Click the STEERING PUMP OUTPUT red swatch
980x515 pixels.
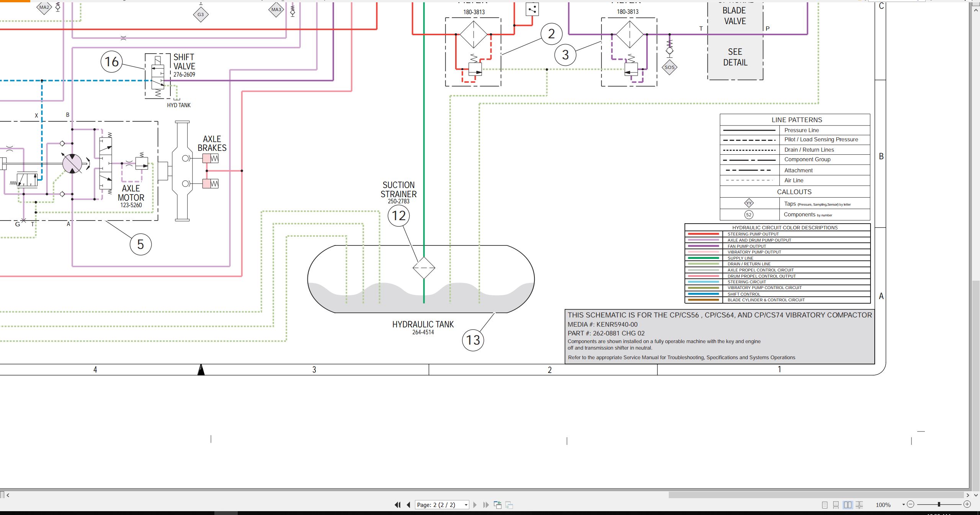click(703, 234)
